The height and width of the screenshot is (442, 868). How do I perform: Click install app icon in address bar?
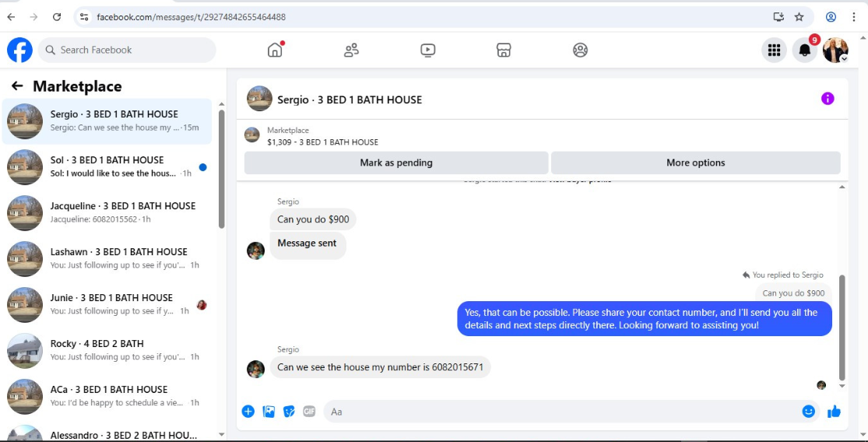(779, 17)
